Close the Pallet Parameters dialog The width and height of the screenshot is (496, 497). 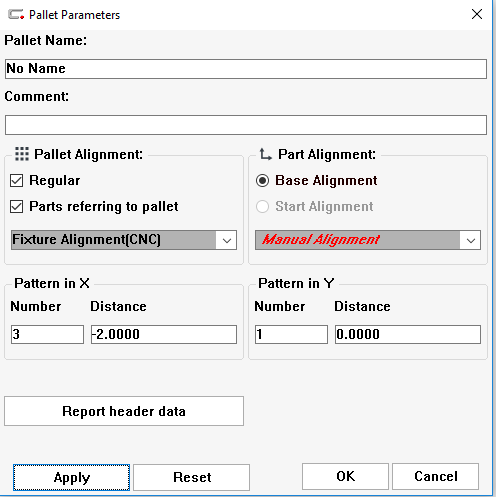477,14
